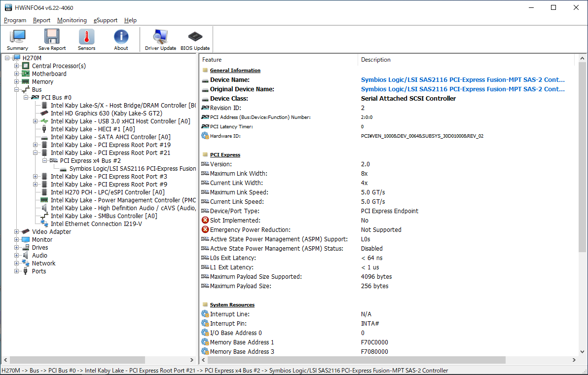Screen dimensions: 588x375
Task: Open the Monitoring menu
Action: click(x=72, y=20)
